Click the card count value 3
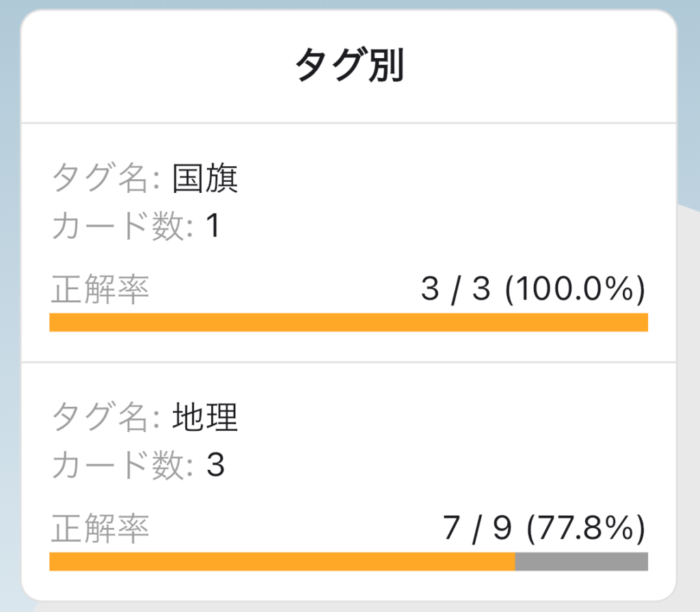Viewport: 700px width, 612px height. coord(215,464)
